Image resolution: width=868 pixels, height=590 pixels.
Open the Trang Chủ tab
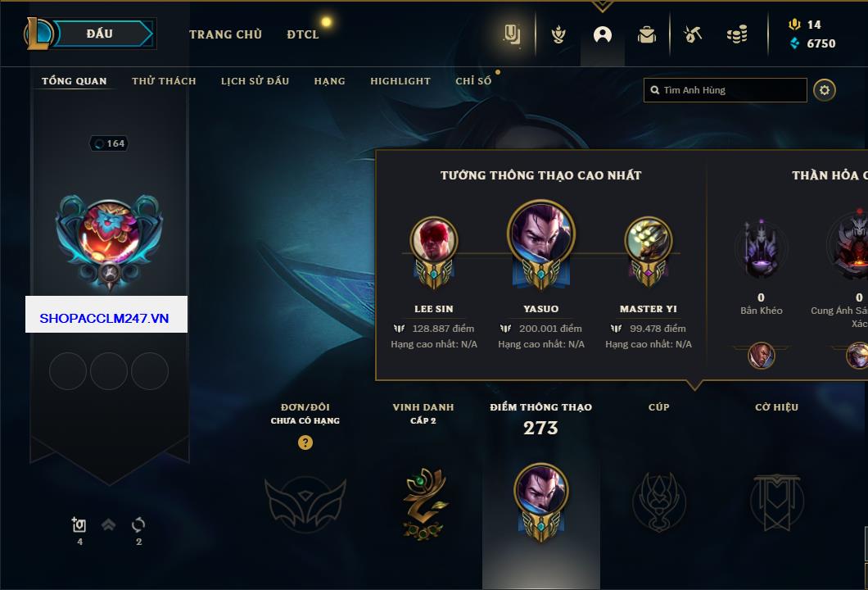pos(225,34)
